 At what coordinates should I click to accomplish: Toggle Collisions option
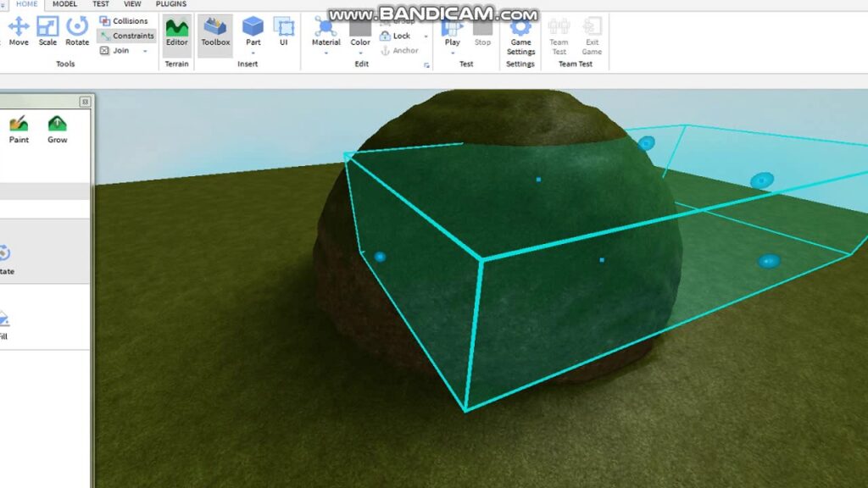pyautogui.click(x=124, y=20)
